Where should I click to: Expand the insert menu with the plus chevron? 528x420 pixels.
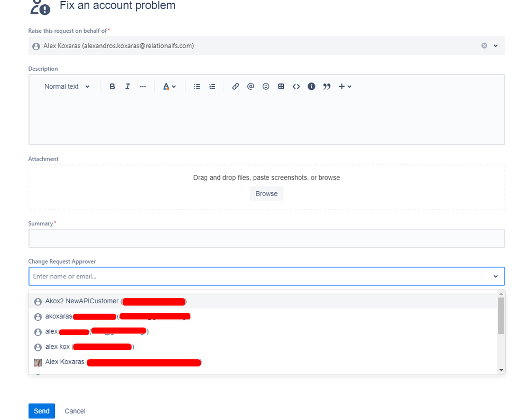(x=349, y=86)
